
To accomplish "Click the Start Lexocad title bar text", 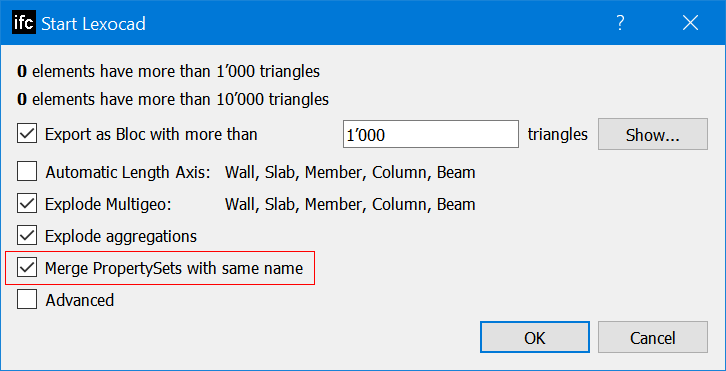I will click(x=94, y=23).
